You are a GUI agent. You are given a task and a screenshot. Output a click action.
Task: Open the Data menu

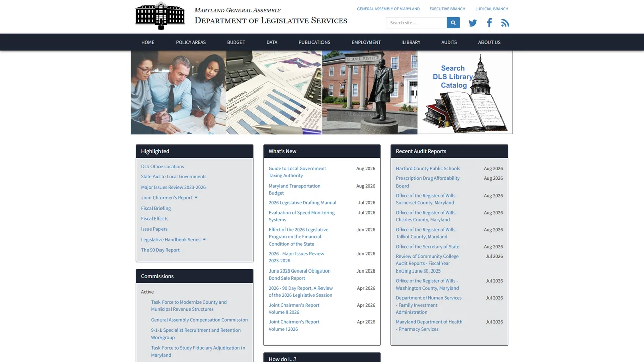coord(272,42)
